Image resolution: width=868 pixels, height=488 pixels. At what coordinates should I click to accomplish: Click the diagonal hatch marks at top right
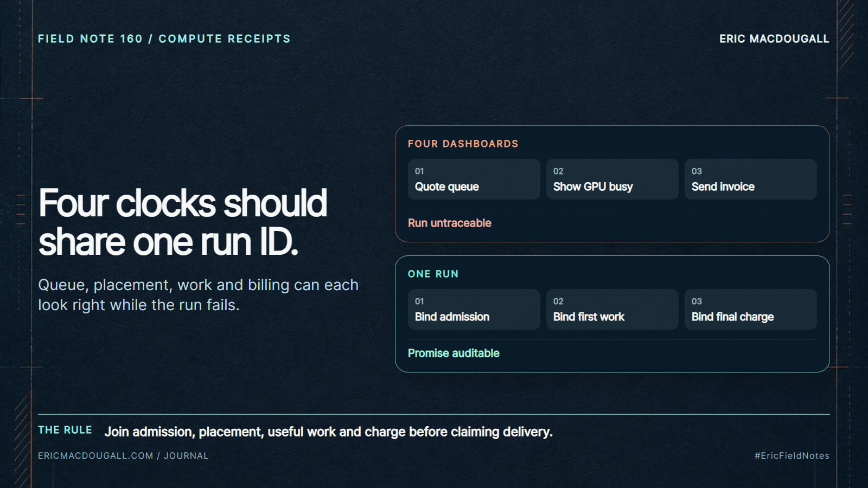846,34
